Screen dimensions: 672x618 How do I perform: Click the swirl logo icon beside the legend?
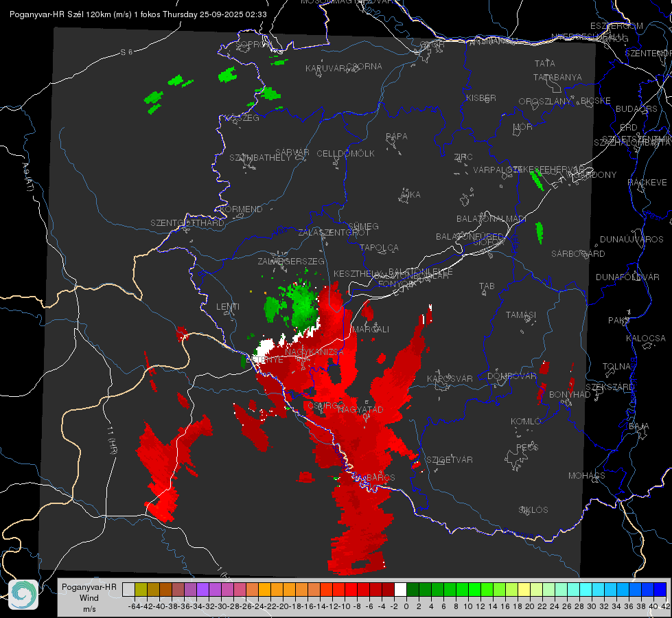coord(23,595)
